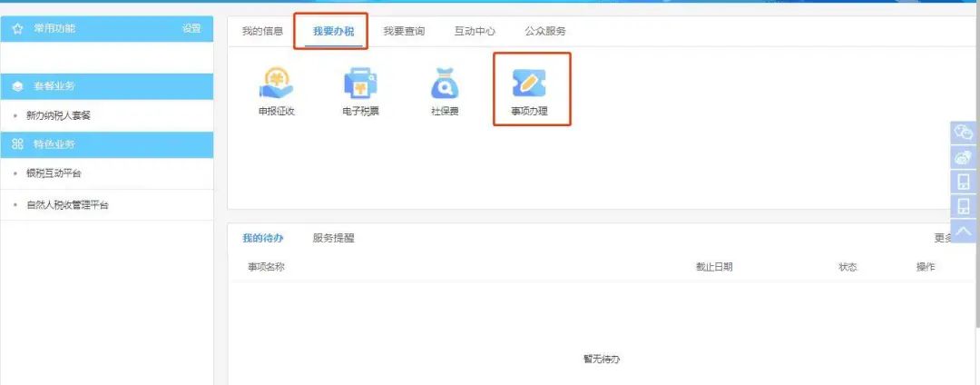The height and width of the screenshot is (385, 980).
Task: Click the 社保费 money bag icon
Action: point(444,84)
